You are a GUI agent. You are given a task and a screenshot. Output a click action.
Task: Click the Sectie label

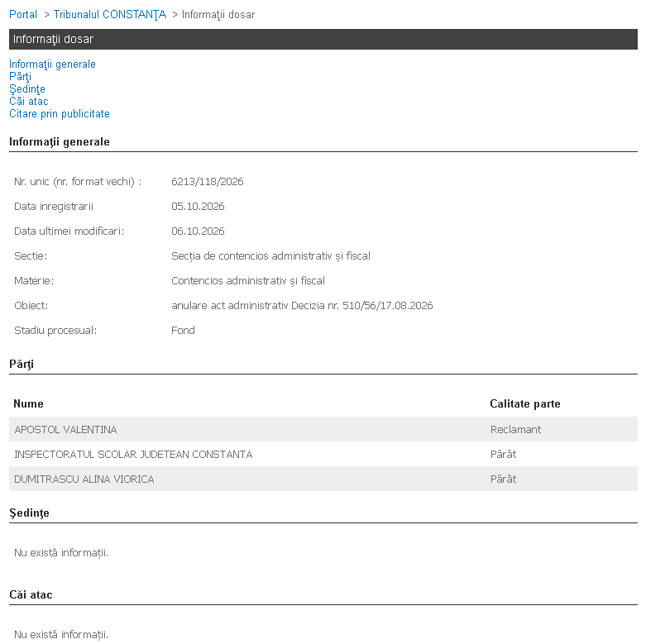point(31,256)
